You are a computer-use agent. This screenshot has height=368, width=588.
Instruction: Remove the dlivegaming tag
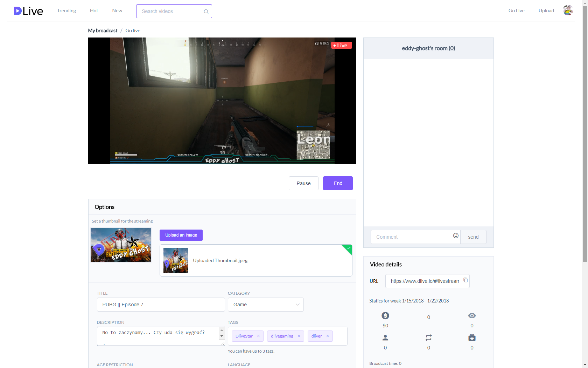pos(299,336)
